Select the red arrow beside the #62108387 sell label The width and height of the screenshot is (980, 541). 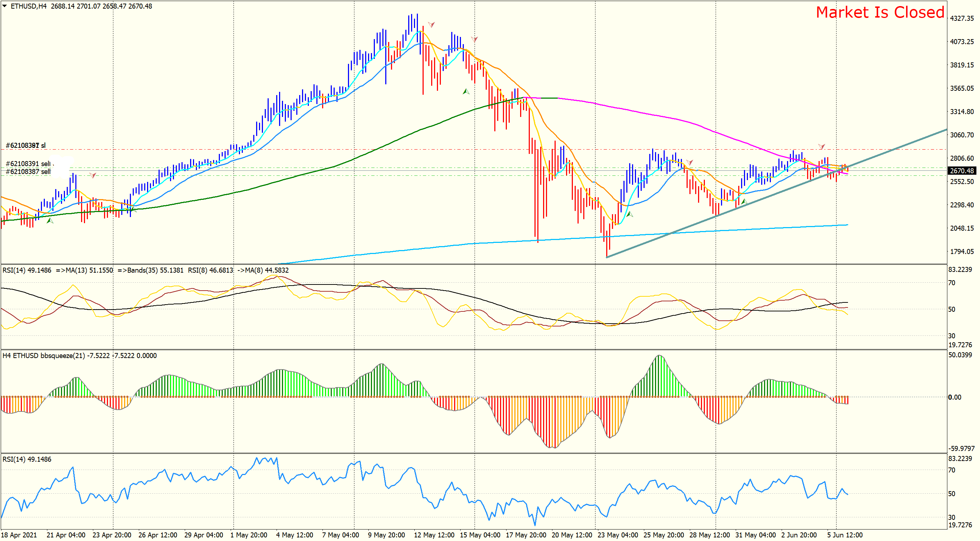[x=93, y=175]
